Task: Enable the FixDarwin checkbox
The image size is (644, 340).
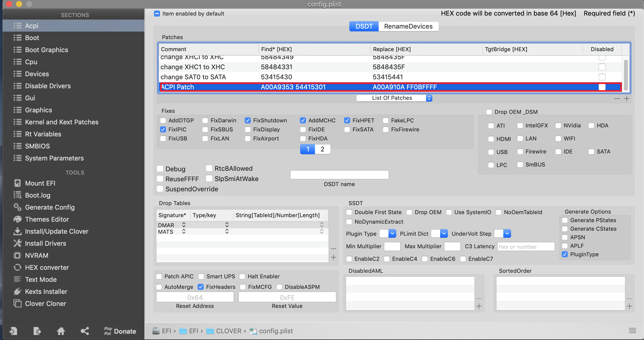Action: tap(205, 121)
